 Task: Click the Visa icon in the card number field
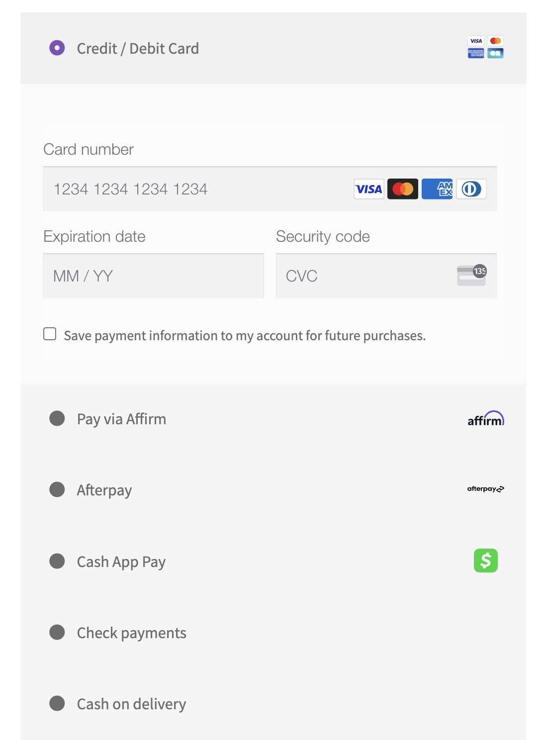(368, 189)
